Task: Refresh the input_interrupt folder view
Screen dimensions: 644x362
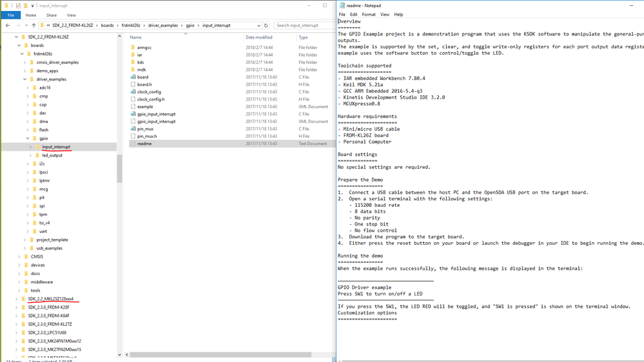Action: (266, 26)
